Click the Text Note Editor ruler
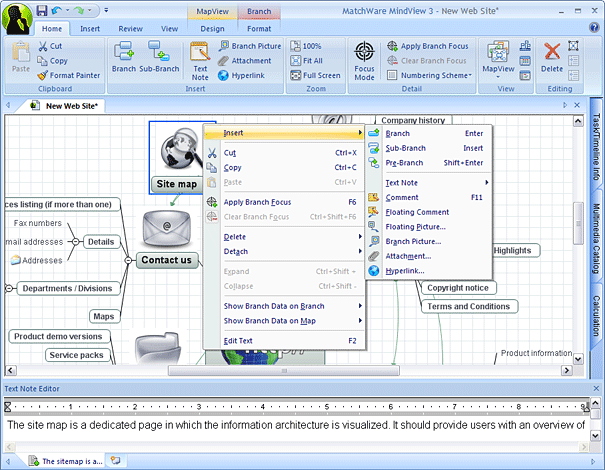Image resolution: width=605 pixels, height=470 pixels. pyautogui.click(x=296, y=407)
